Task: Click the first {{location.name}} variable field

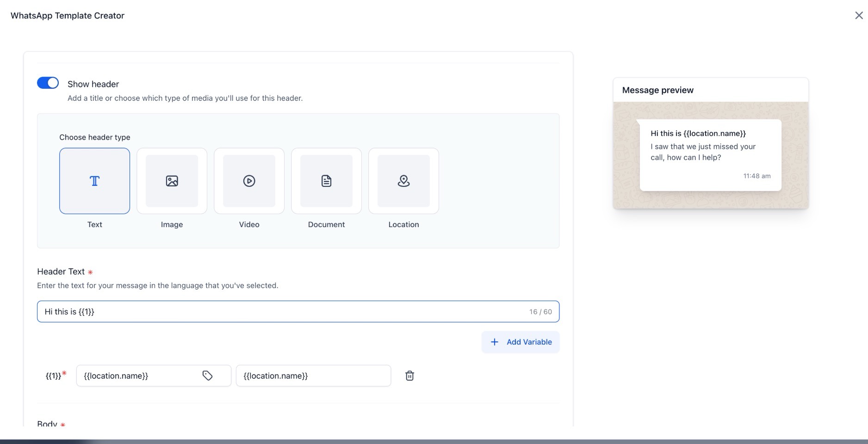Action: (139, 376)
